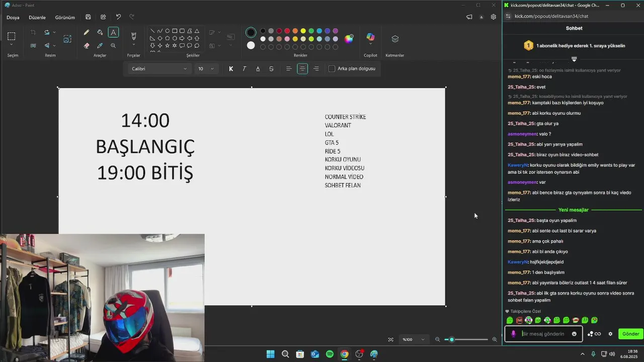Toggle Arka plan dolgusu checkbox

pos(332,68)
